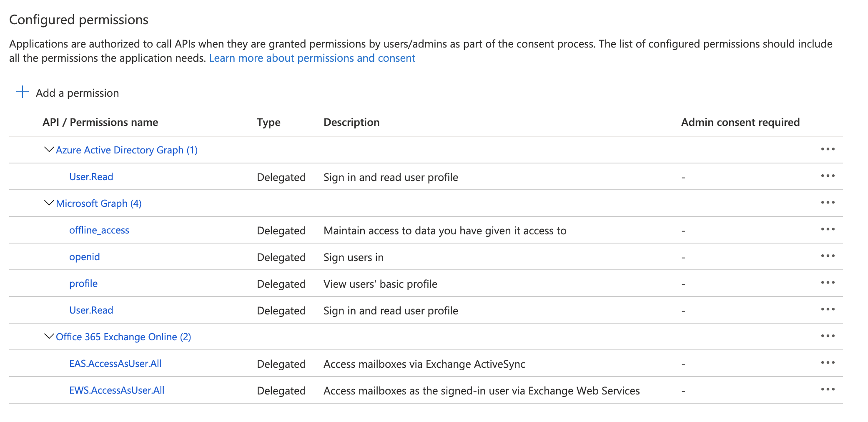The image size is (868, 422).
Task: Select the openid permission link
Action: click(x=84, y=256)
